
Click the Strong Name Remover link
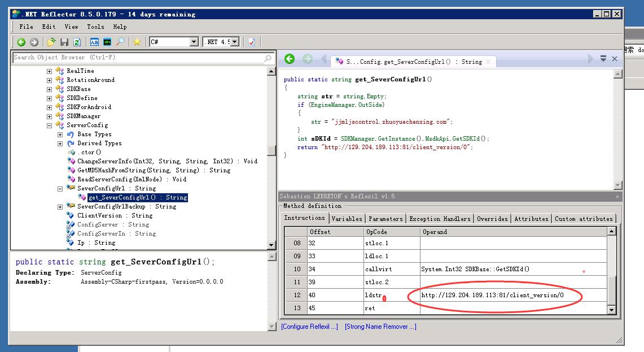[x=380, y=327]
